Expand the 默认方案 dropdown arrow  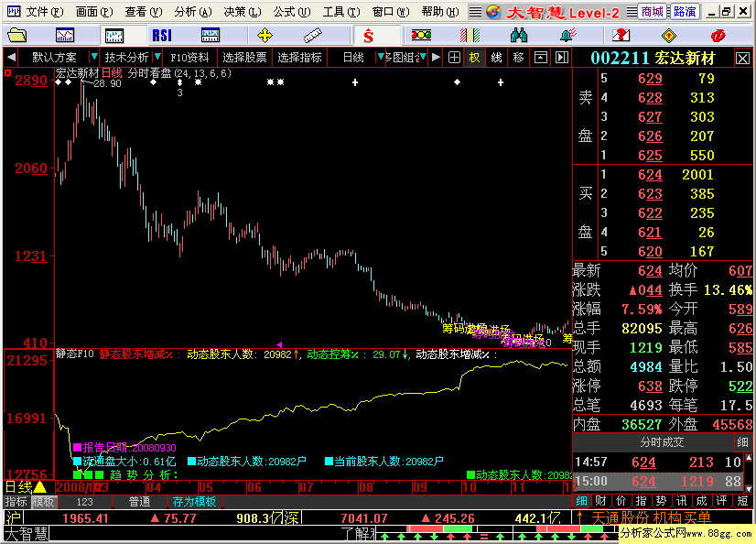tap(94, 57)
